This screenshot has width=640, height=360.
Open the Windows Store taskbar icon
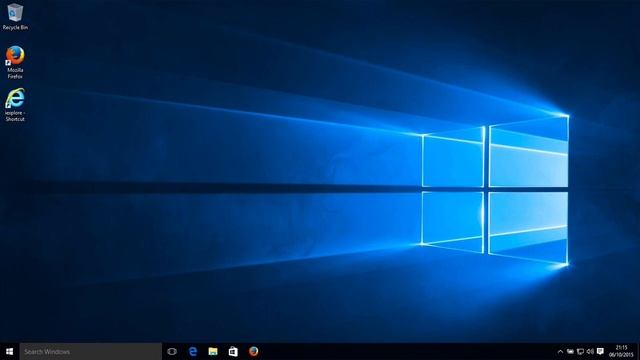click(x=233, y=351)
